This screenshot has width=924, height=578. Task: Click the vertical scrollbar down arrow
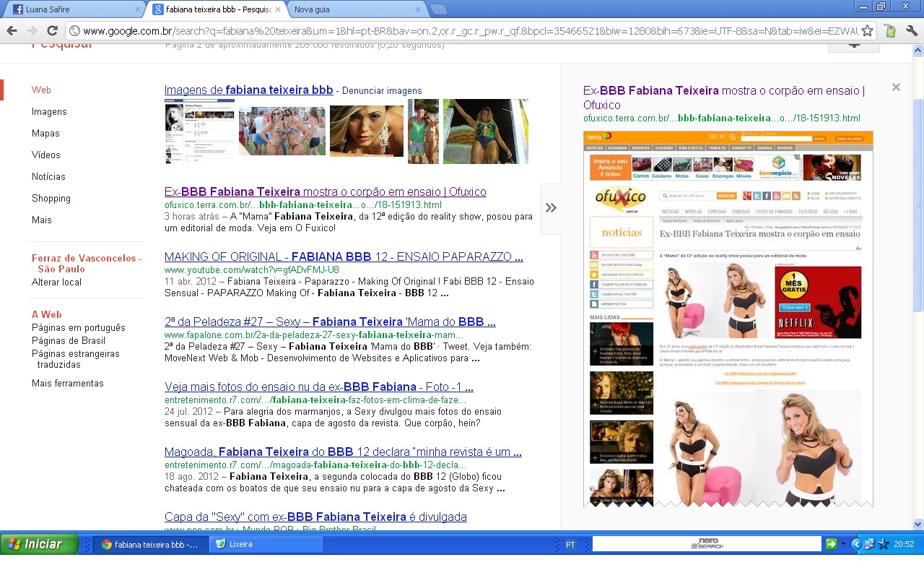tap(918, 525)
